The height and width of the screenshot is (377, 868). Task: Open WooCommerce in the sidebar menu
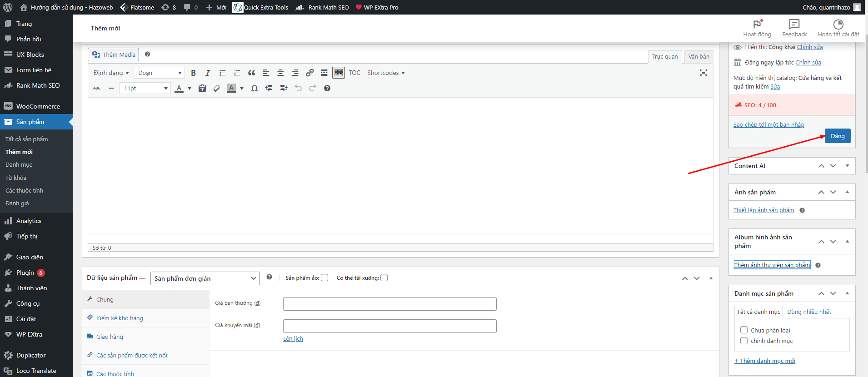tap(38, 106)
